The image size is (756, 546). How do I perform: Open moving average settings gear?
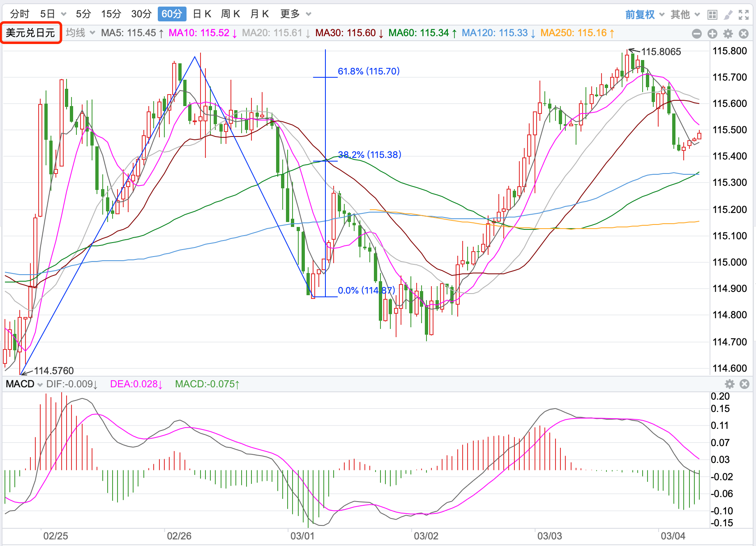point(728,34)
